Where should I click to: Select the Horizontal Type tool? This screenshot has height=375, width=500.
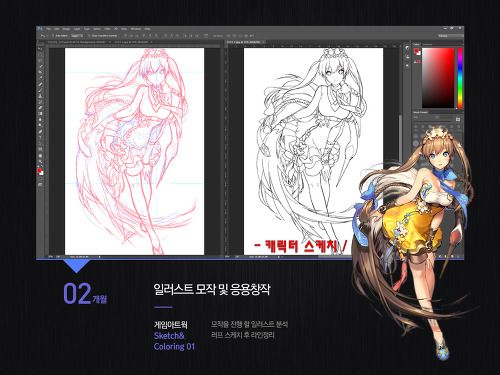click(x=41, y=137)
